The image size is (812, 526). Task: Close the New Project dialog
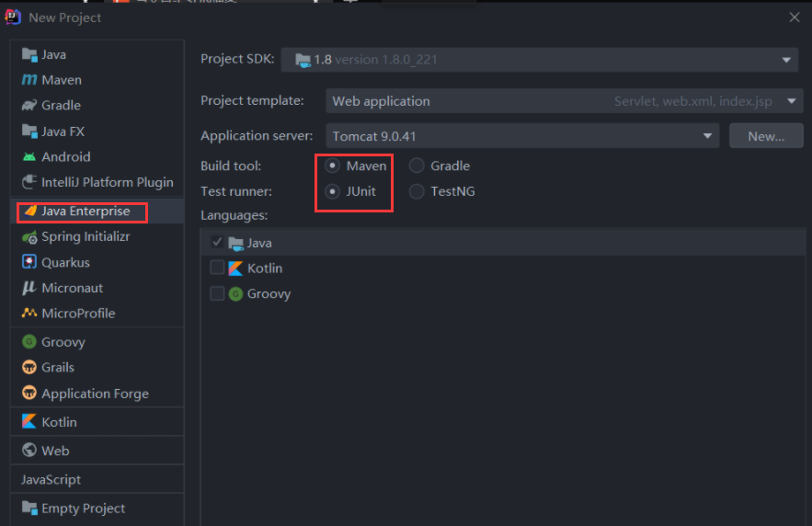click(795, 17)
